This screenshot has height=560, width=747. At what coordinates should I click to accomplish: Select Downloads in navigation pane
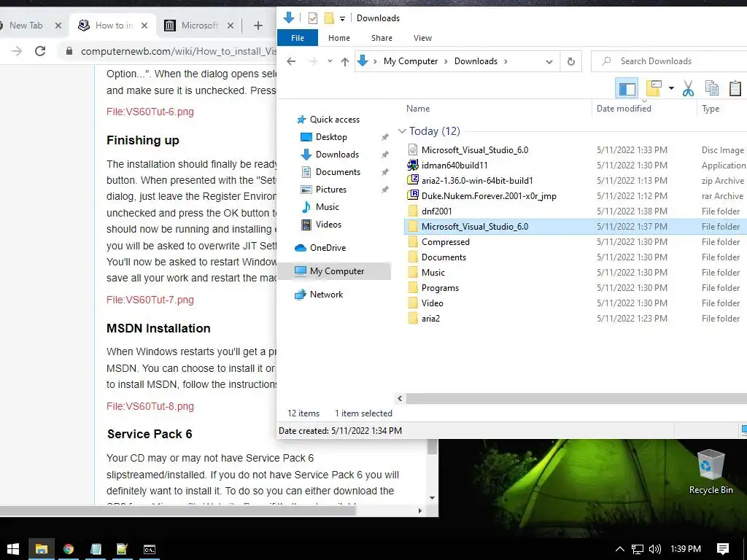coord(337,155)
